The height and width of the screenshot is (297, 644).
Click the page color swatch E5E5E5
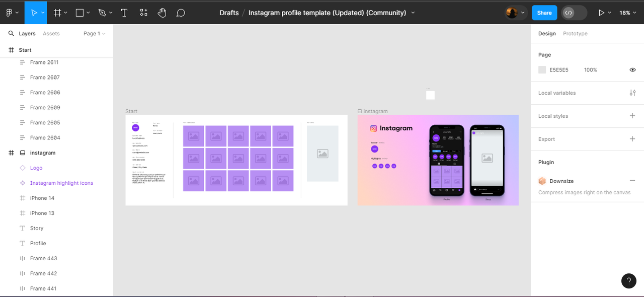[x=542, y=70]
